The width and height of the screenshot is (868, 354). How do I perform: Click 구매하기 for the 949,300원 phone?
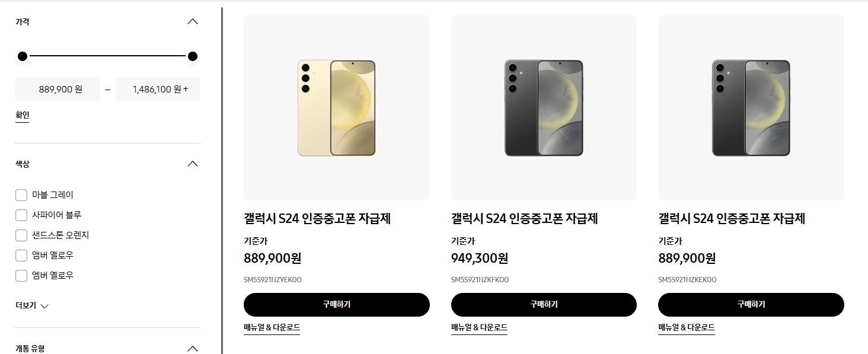(544, 305)
